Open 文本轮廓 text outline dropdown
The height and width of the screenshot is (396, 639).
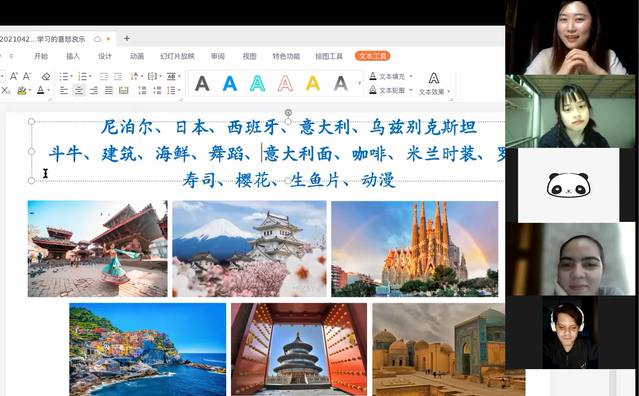391,90
